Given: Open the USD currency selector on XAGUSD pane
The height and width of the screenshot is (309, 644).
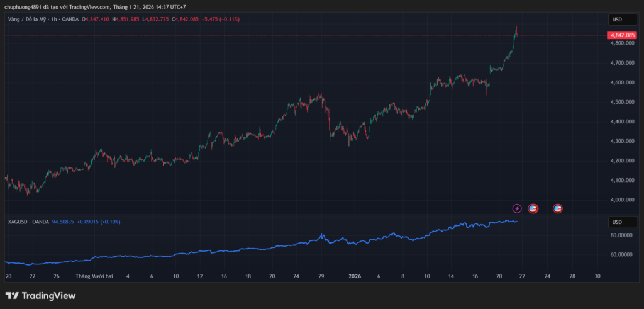Looking at the screenshot, I should [617, 222].
